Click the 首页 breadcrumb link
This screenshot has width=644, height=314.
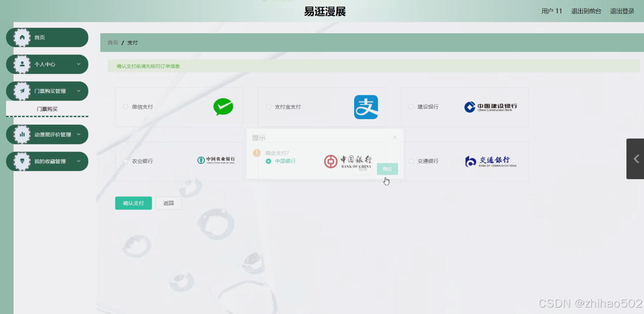point(113,42)
